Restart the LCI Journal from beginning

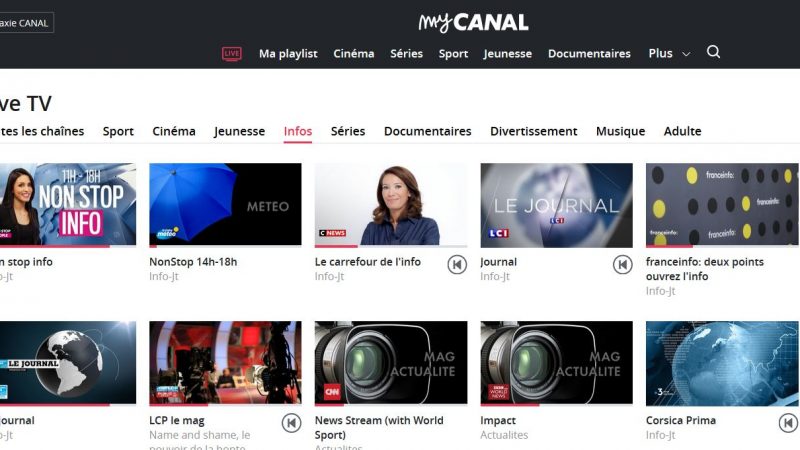(622, 265)
